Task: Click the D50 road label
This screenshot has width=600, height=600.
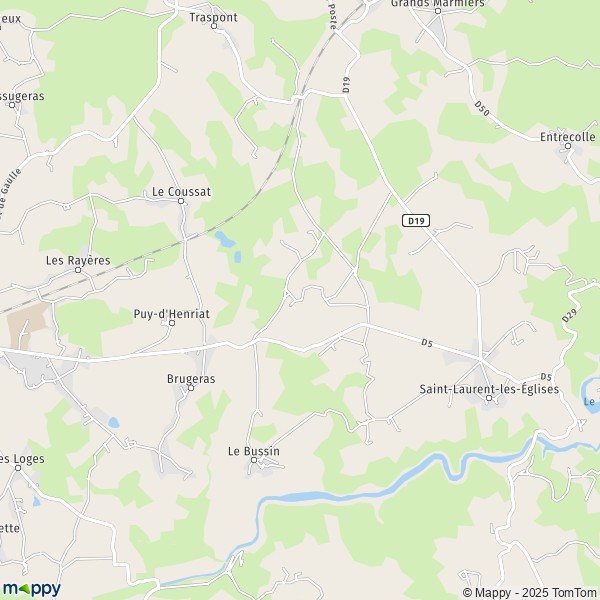Action: [482, 108]
